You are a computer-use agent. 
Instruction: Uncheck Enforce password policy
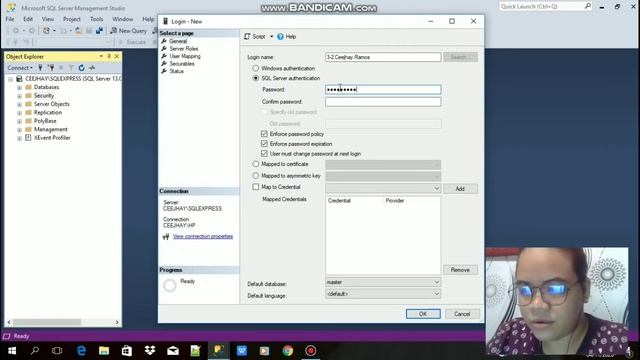[264, 134]
